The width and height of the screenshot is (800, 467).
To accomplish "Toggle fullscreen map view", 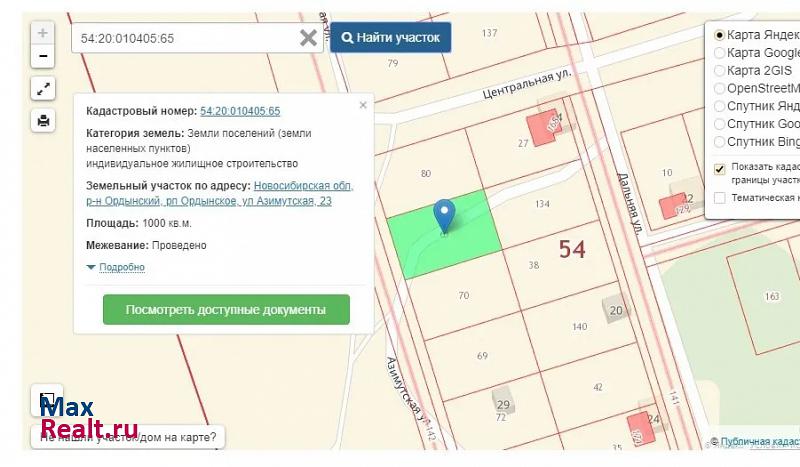I will (x=43, y=89).
